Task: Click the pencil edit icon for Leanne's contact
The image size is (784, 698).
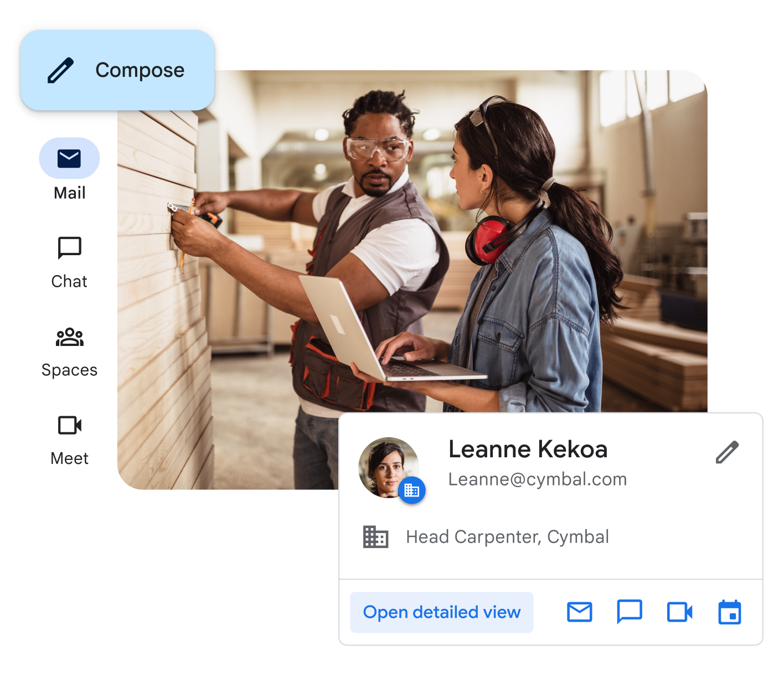Action: click(726, 451)
